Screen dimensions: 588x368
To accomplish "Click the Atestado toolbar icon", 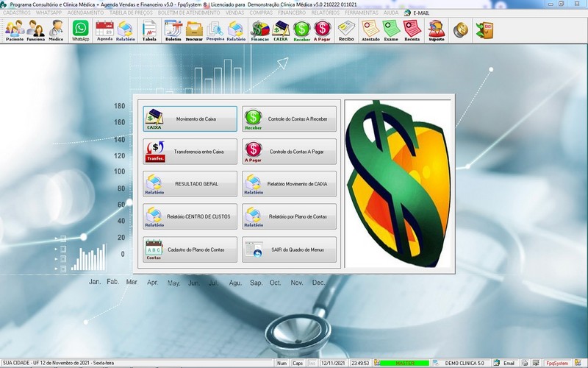I will click(x=370, y=30).
